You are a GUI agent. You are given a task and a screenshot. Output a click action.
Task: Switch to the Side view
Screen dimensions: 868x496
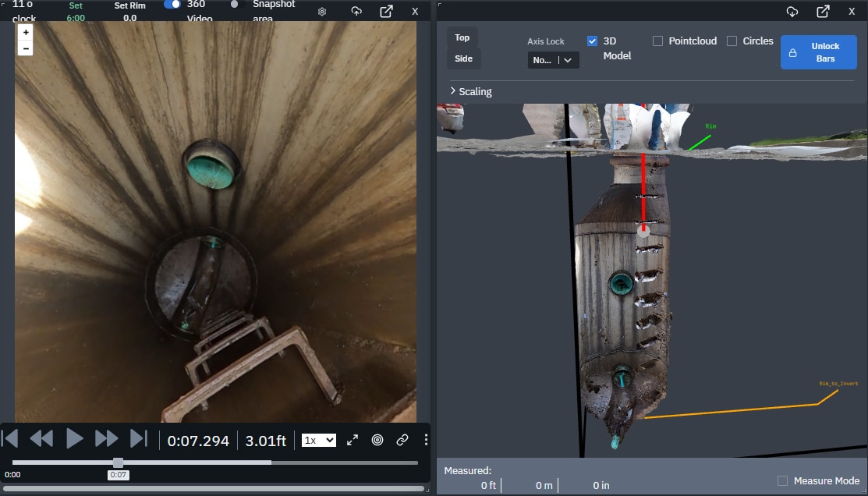point(463,58)
